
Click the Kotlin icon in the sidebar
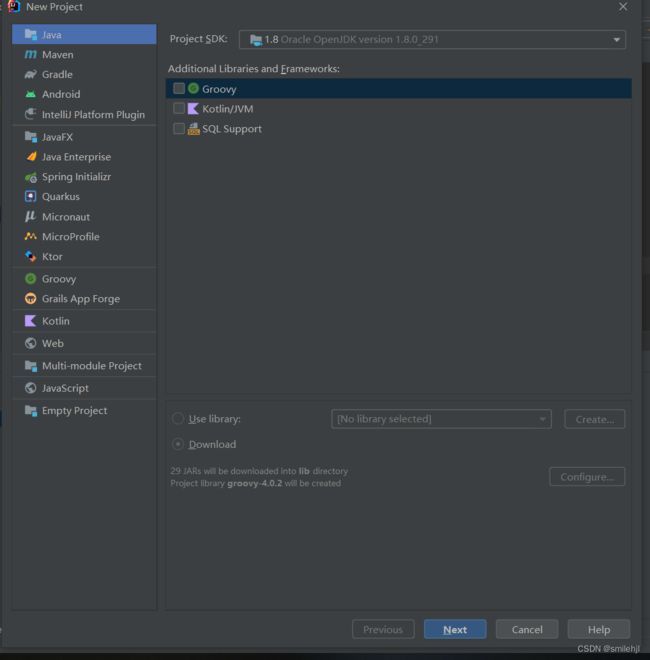pos(31,321)
